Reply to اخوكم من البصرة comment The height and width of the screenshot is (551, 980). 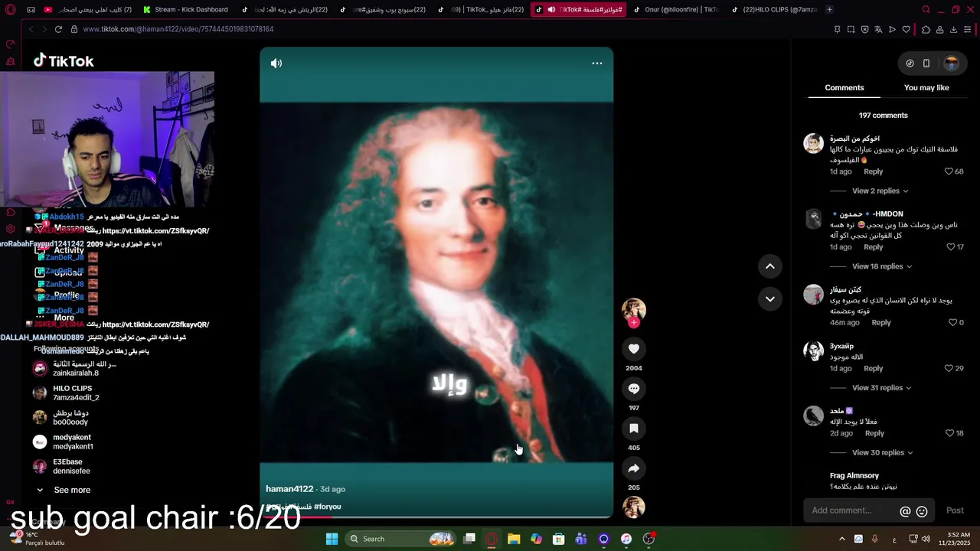(x=873, y=172)
